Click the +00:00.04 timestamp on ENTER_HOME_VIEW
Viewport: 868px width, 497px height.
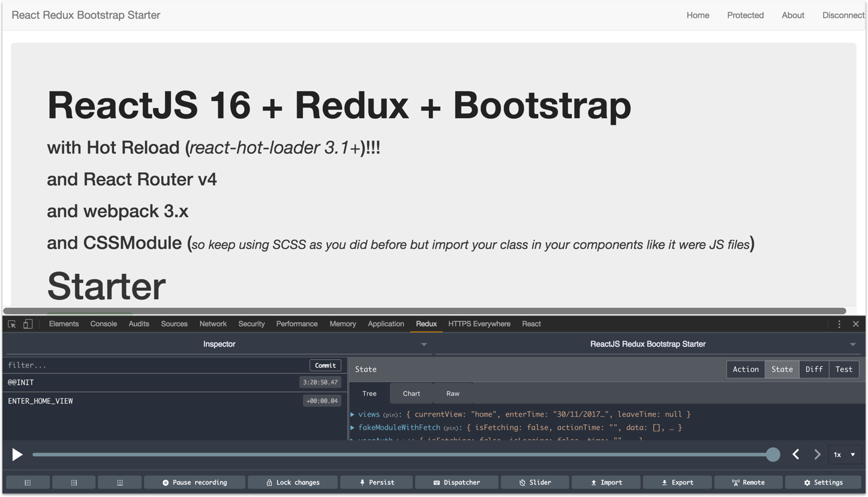(322, 401)
